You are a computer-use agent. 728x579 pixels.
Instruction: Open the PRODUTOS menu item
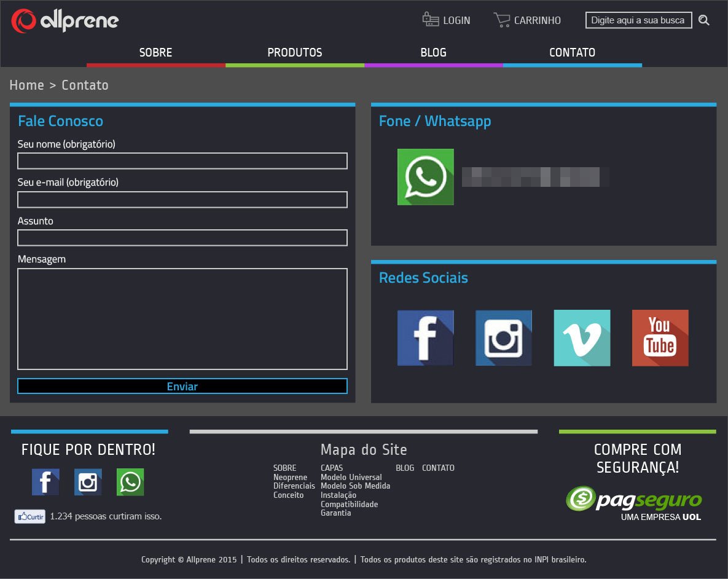point(295,53)
